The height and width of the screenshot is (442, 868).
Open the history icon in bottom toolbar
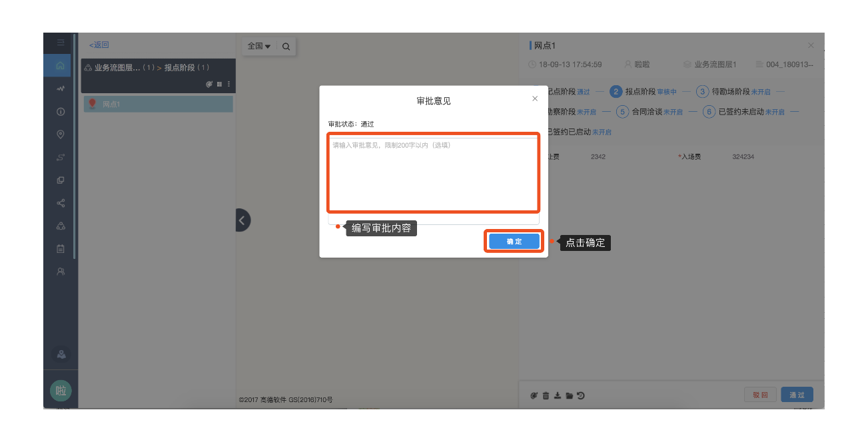(581, 395)
